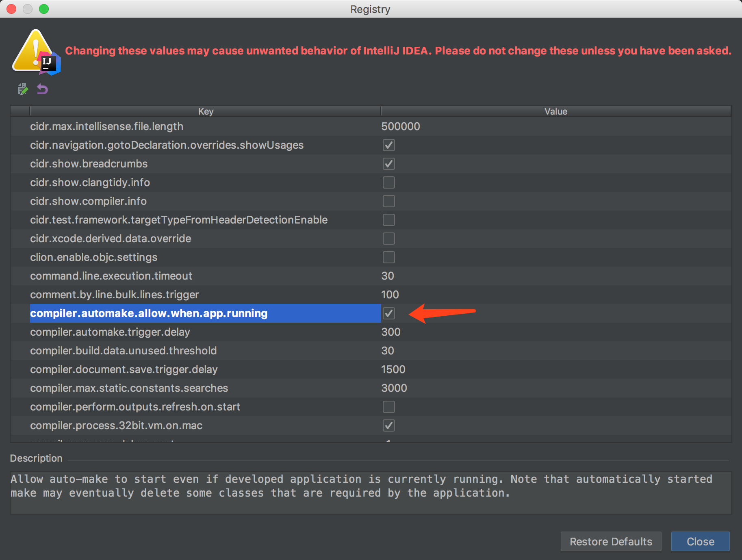Click the edit value icon
742x560 pixels.
pos(23,89)
